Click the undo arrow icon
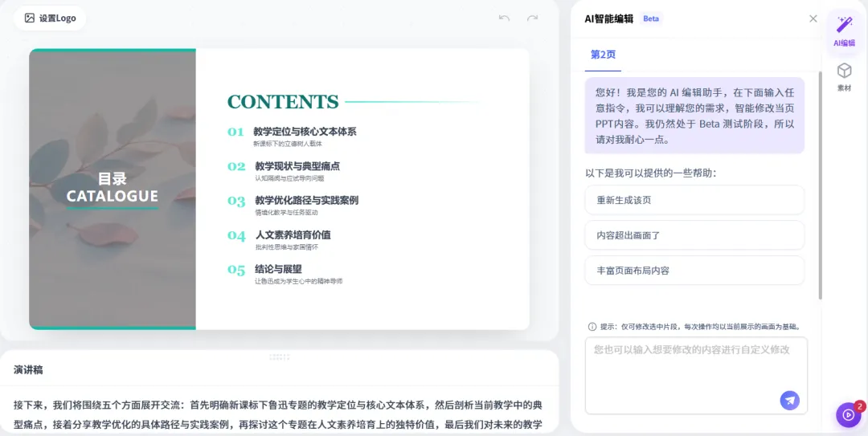Image resolution: width=868 pixels, height=436 pixels. click(x=504, y=18)
